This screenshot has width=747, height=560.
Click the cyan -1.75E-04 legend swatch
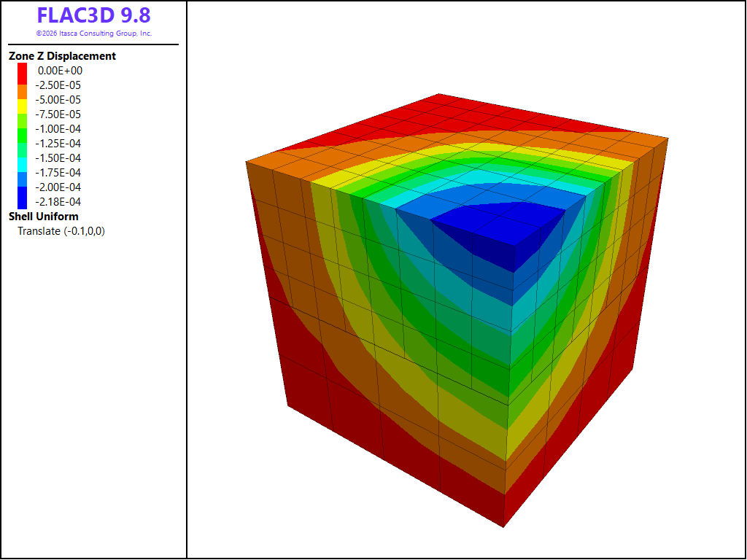tap(23, 165)
